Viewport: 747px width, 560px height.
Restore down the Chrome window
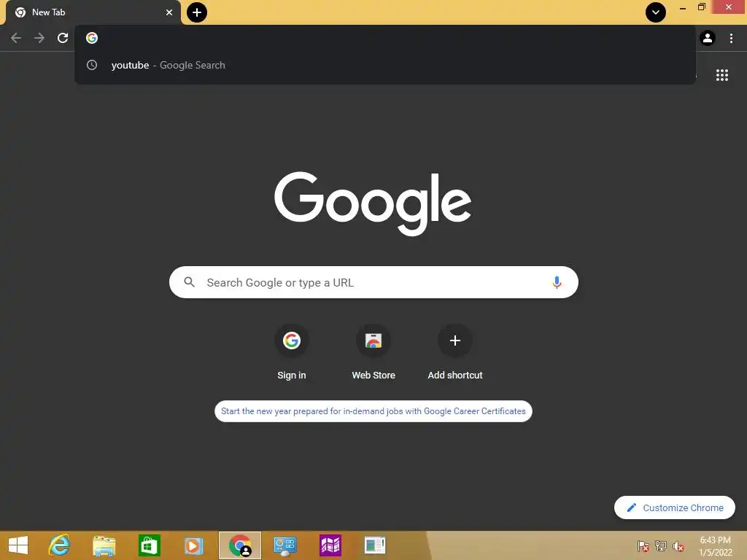(x=701, y=7)
